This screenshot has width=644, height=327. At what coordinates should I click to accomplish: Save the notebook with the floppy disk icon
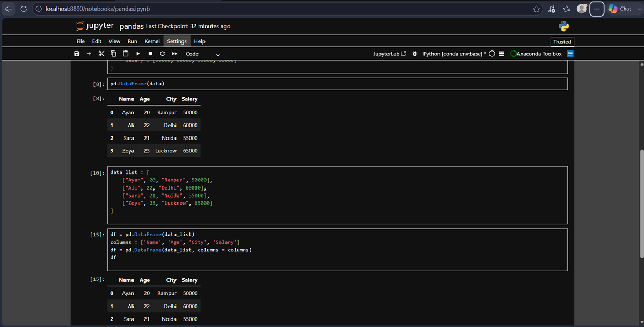[x=77, y=54]
